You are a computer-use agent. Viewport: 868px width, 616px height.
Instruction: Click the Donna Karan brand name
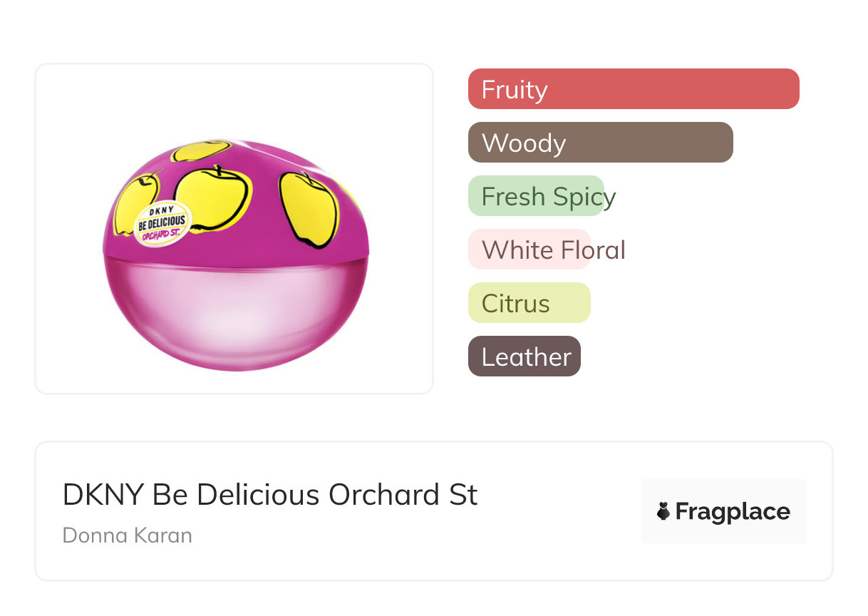(128, 535)
